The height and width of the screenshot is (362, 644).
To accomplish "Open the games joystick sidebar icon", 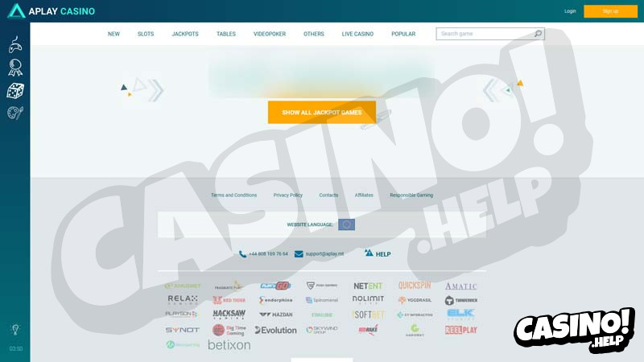I will coord(15,44).
